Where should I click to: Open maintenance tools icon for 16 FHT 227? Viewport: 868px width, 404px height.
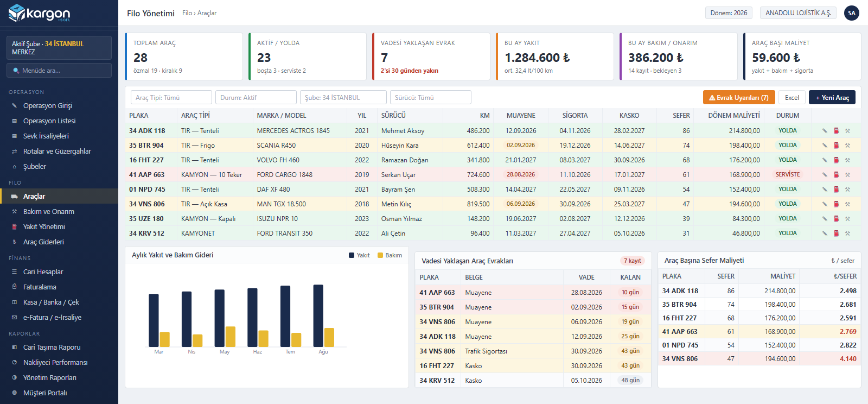[x=847, y=160]
